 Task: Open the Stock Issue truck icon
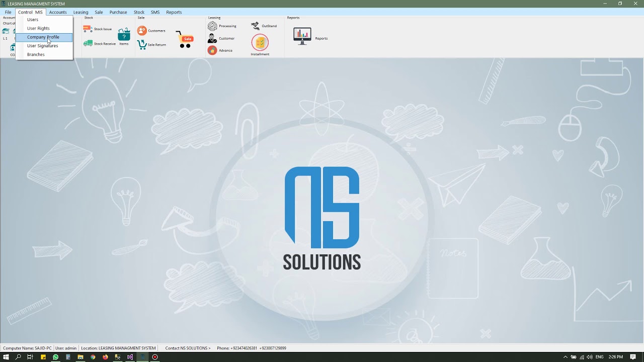point(88,29)
